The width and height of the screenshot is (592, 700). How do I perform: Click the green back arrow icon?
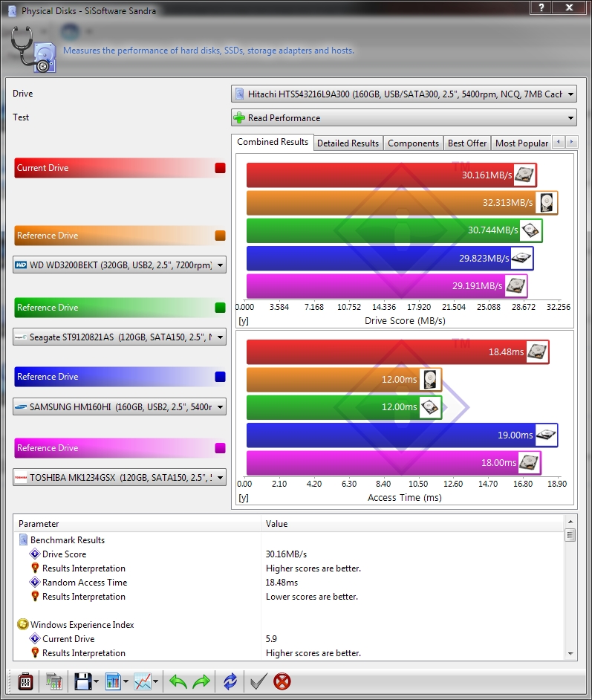(x=178, y=681)
